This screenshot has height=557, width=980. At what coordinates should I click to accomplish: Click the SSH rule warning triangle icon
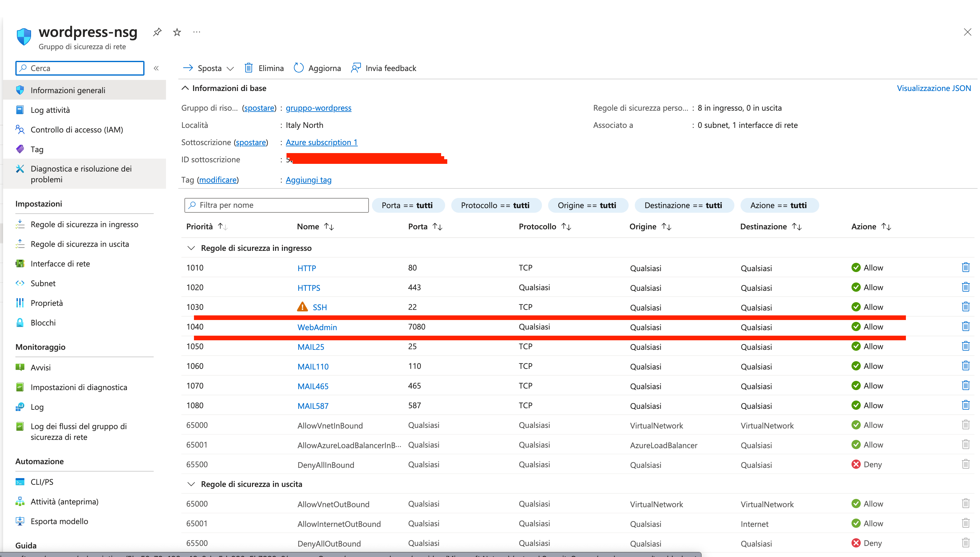coord(302,307)
